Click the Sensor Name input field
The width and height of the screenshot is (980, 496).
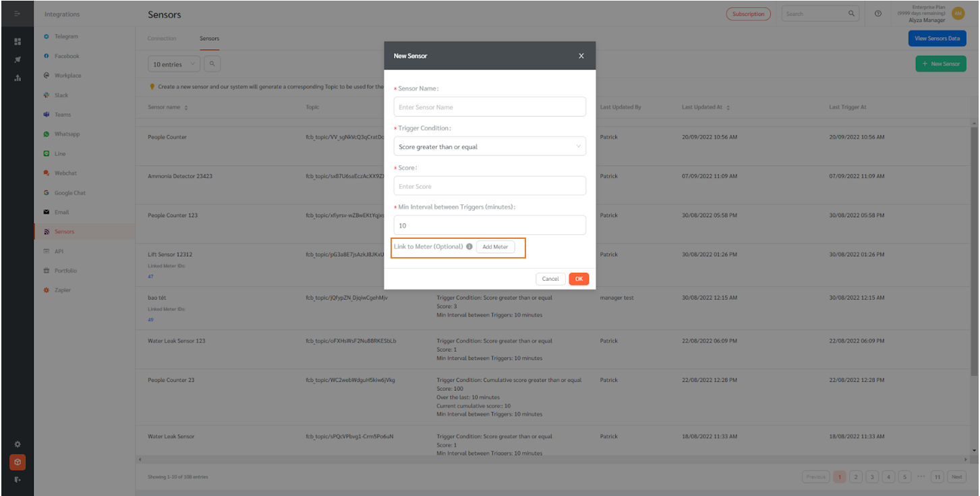pos(490,107)
